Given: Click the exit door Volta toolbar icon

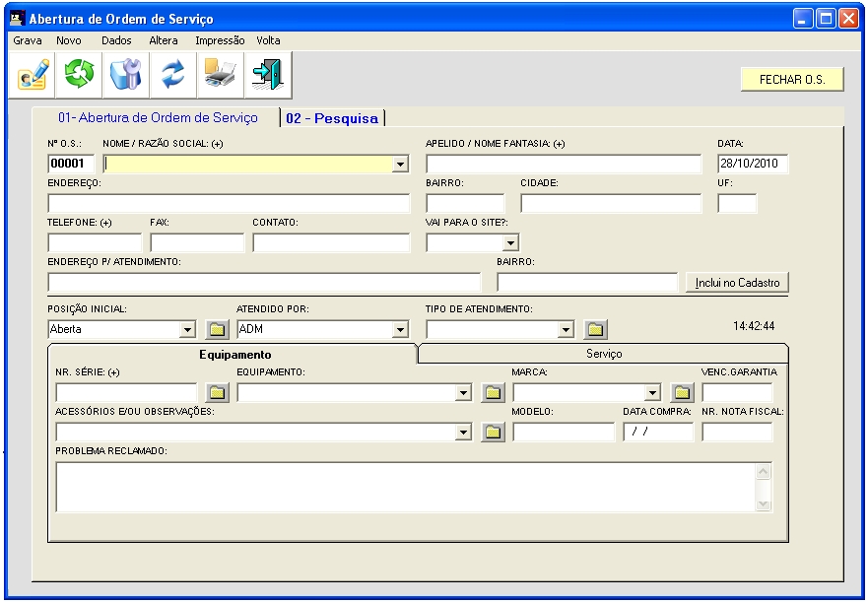Looking at the screenshot, I should pyautogui.click(x=265, y=75).
